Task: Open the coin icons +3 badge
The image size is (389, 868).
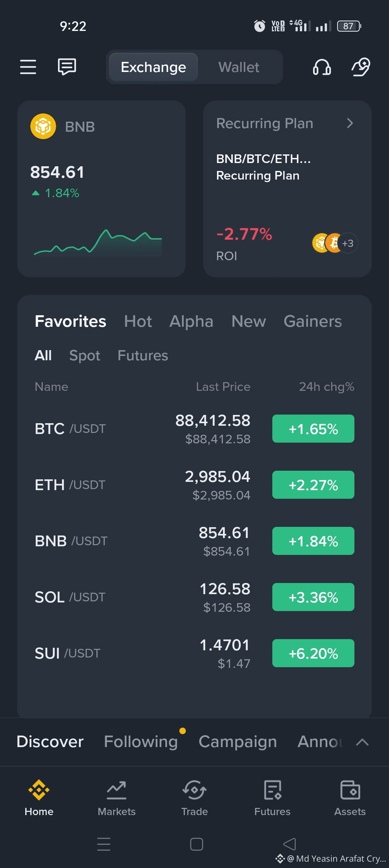Action: tap(348, 243)
